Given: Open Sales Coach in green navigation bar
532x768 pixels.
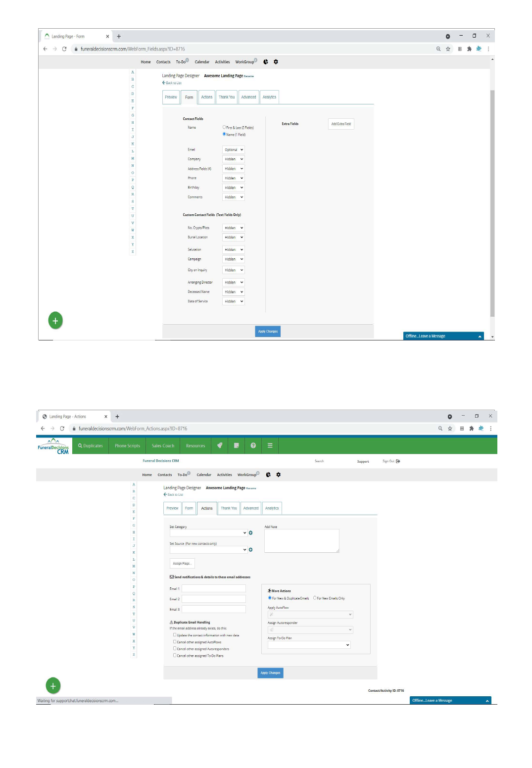Looking at the screenshot, I should pyautogui.click(x=163, y=446).
